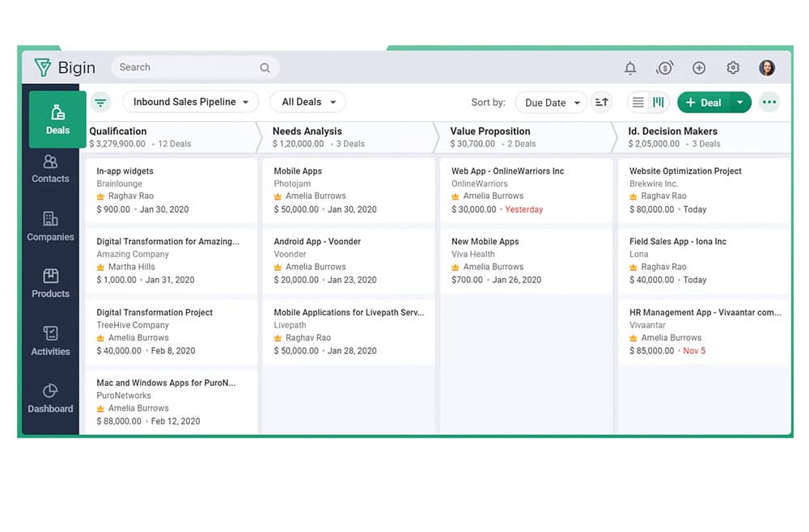This screenshot has height=532, width=809.
Task: Click the Livepath company name
Action: point(290,325)
